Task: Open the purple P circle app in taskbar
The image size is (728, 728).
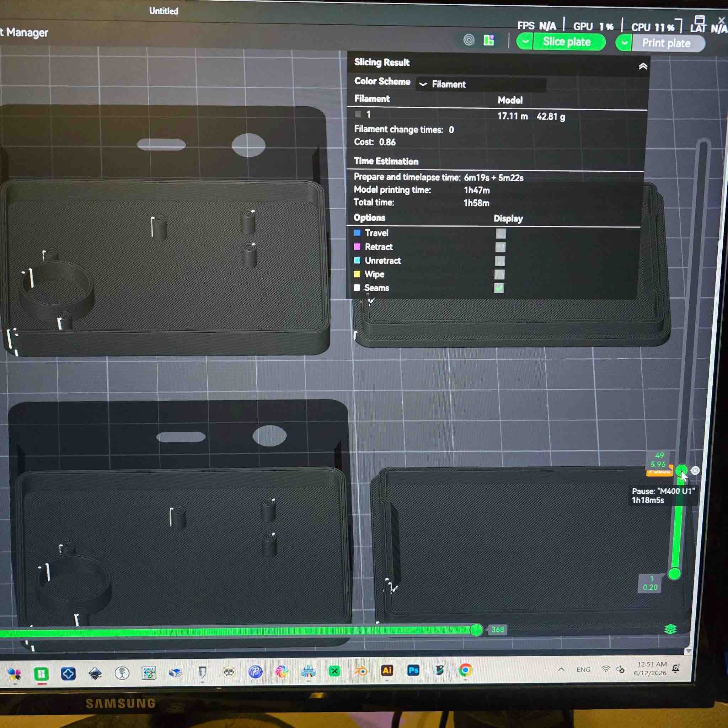Action: [x=255, y=671]
